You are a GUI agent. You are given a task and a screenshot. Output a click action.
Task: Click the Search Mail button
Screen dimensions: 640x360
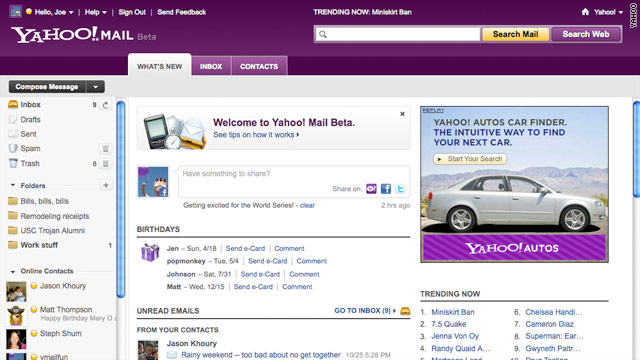coord(516,34)
